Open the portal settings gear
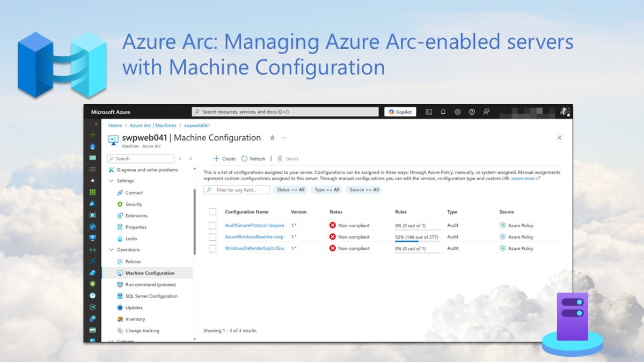The width and height of the screenshot is (644, 362). (457, 112)
